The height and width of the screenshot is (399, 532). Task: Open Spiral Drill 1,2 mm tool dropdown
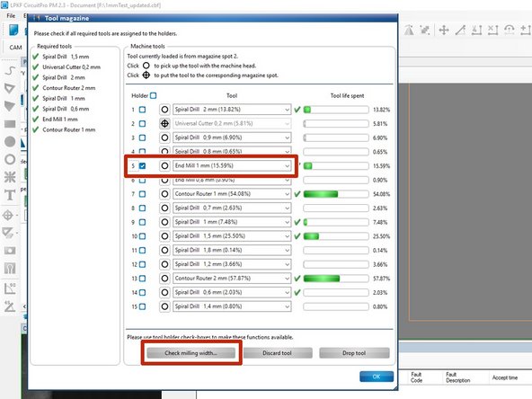pyautogui.click(x=232, y=264)
